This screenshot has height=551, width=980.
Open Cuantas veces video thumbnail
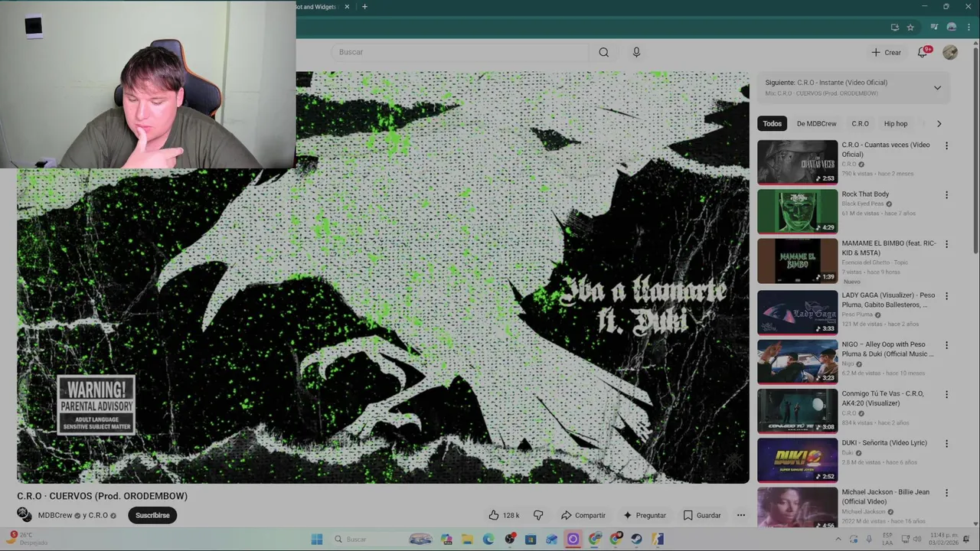797,162
